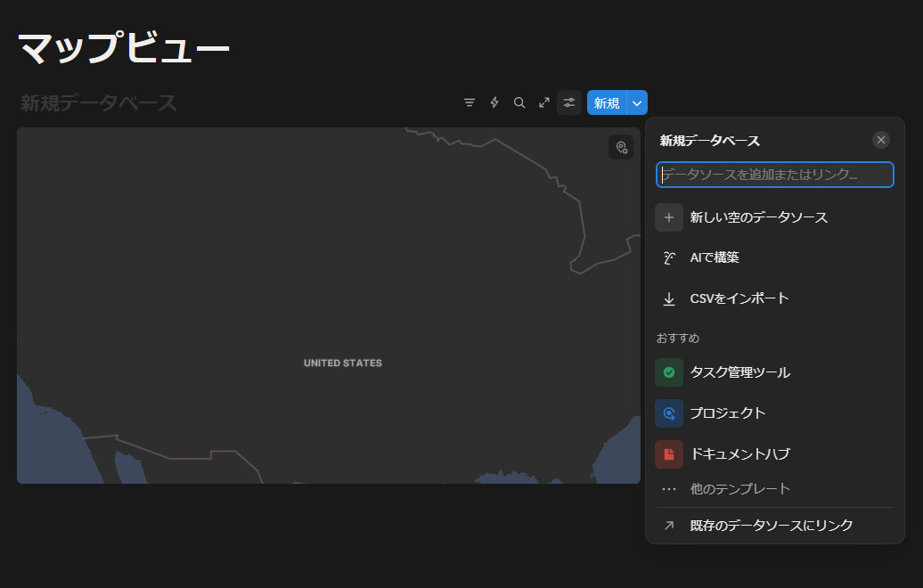Click the map location pin icon

coord(621,147)
